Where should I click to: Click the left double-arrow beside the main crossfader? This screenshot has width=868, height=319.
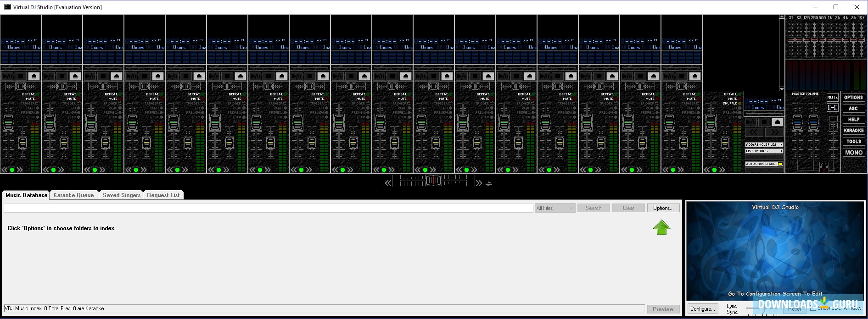tap(388, 183)
